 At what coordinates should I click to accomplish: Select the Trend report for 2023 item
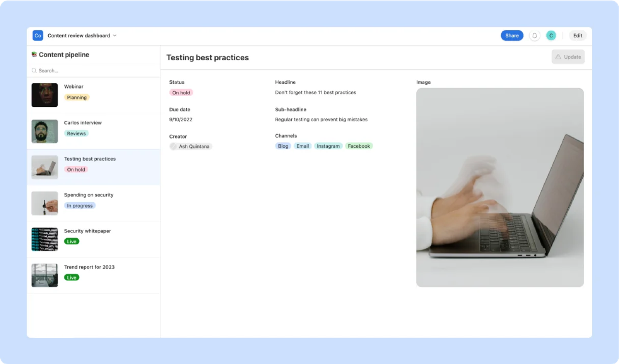(93, 275)
